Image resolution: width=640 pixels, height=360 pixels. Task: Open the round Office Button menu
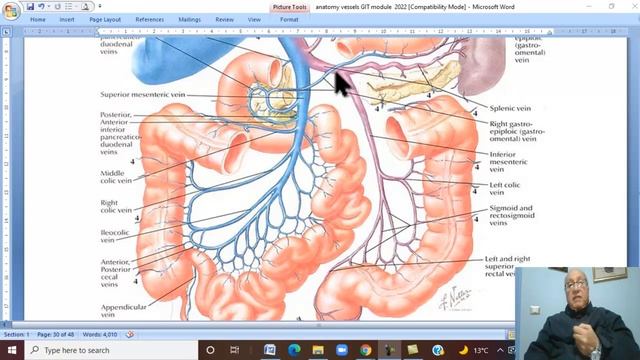click(11, 11)
